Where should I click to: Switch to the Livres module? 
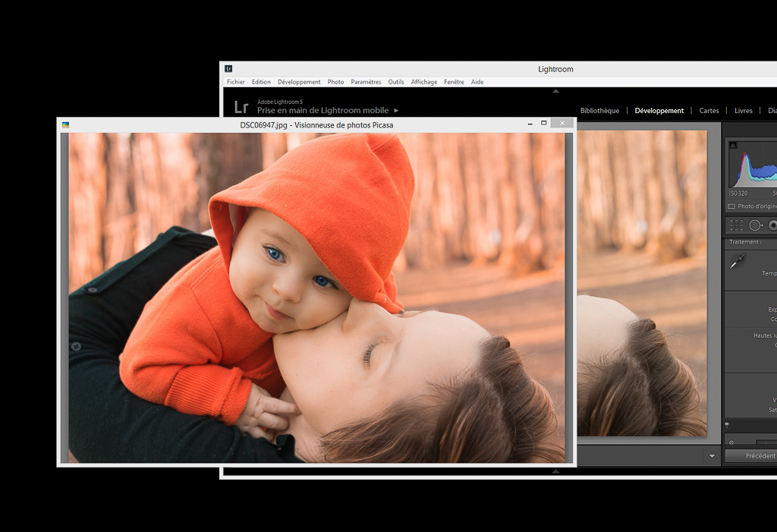[x=744, y=111]
